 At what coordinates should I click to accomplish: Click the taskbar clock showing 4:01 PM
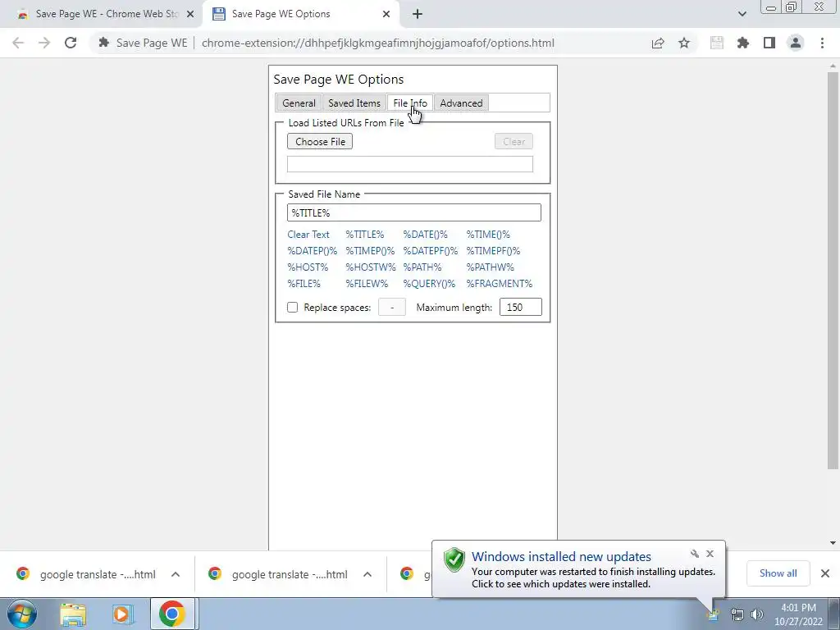tap(798, 614)
